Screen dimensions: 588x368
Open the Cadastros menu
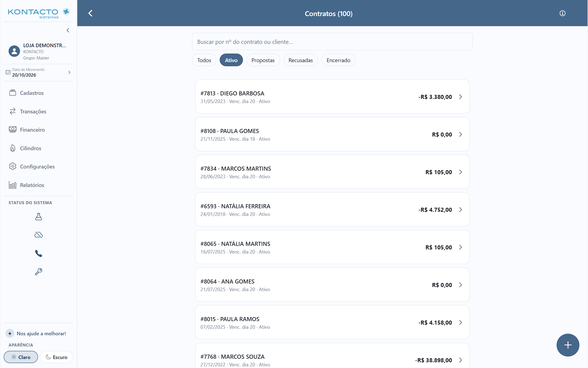pos(39,93)
